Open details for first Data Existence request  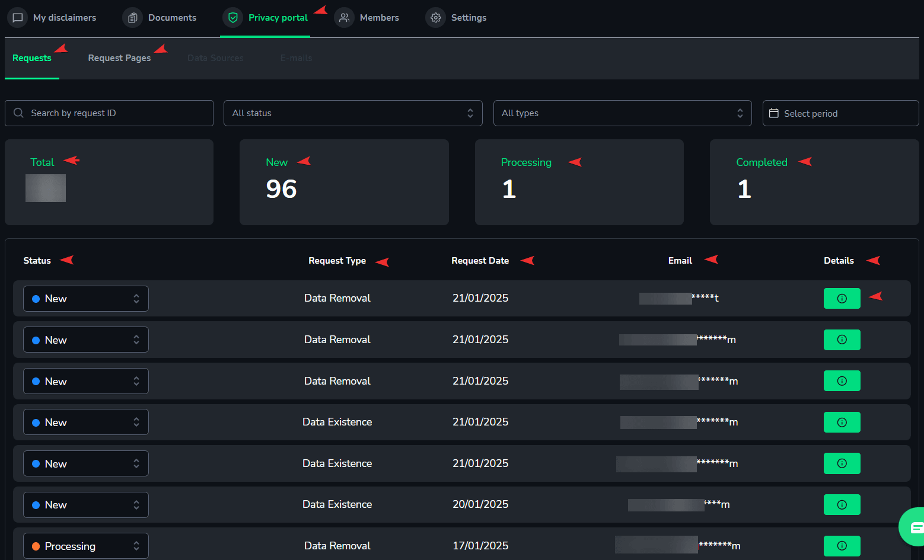(x=842, y=422)
